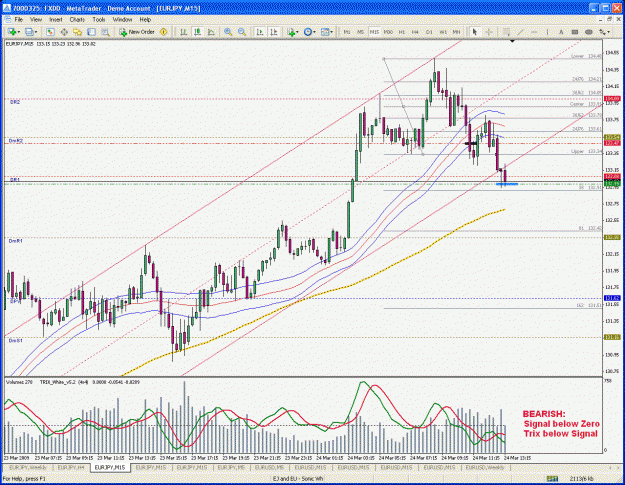Viewport: 625px width, 485px height.
Task: Click the chart shift triangle marker at top
Action: (512, 41)
